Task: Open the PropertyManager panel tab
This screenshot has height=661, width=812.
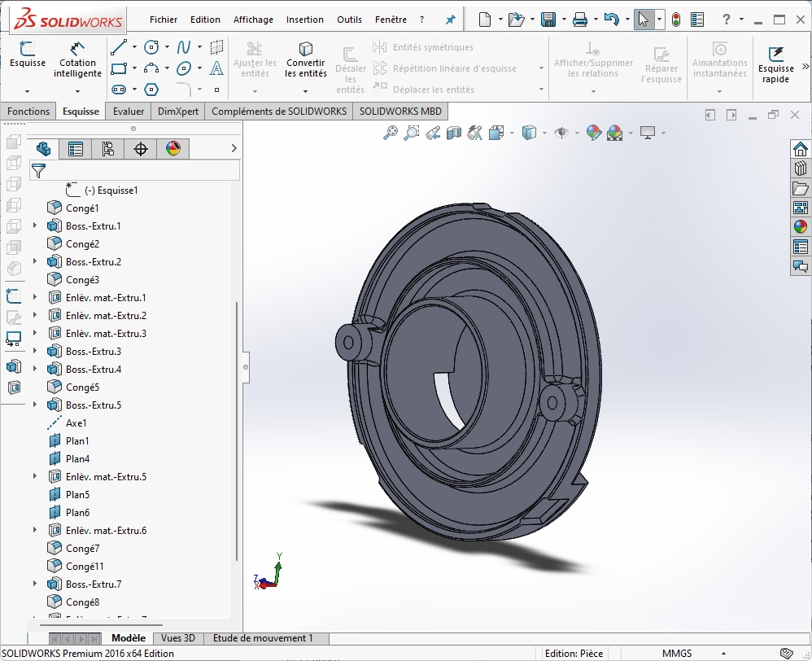Action: coord(76,148)
